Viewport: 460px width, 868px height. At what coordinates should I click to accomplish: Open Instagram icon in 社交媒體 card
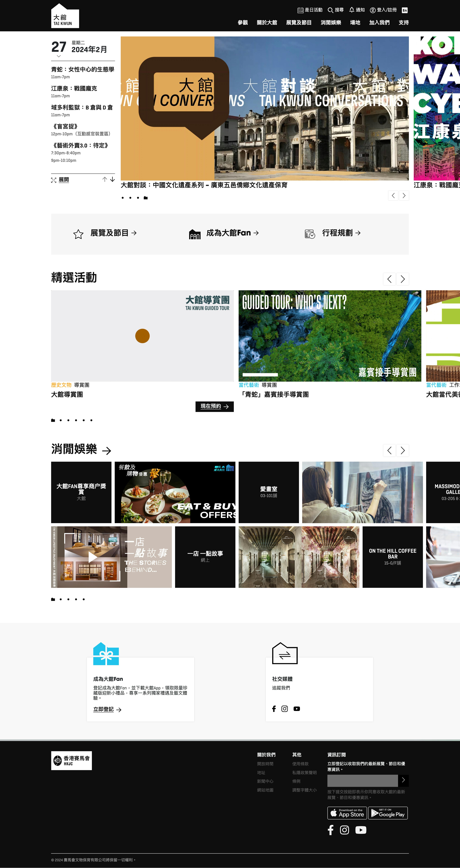point(285,709)
